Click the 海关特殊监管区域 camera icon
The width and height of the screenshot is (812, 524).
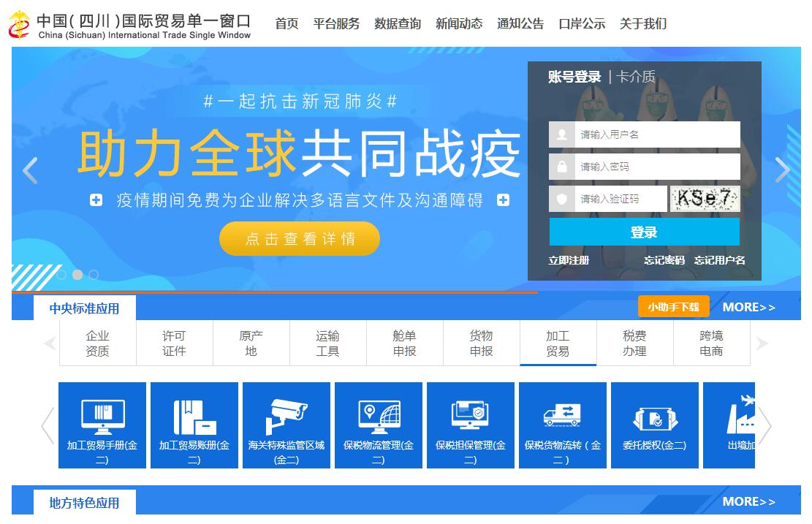pos(287,416)
